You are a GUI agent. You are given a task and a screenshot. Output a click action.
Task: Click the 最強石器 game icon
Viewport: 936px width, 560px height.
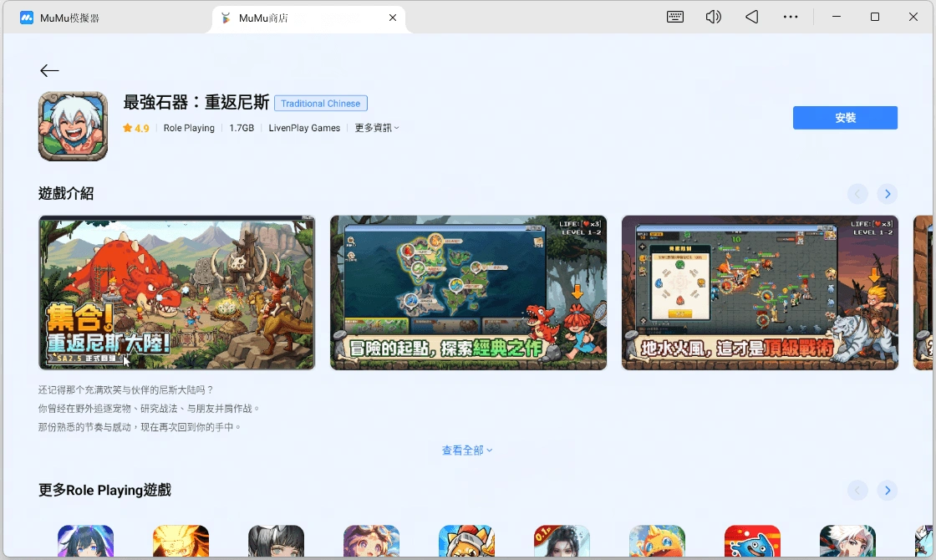click(73, 126)
